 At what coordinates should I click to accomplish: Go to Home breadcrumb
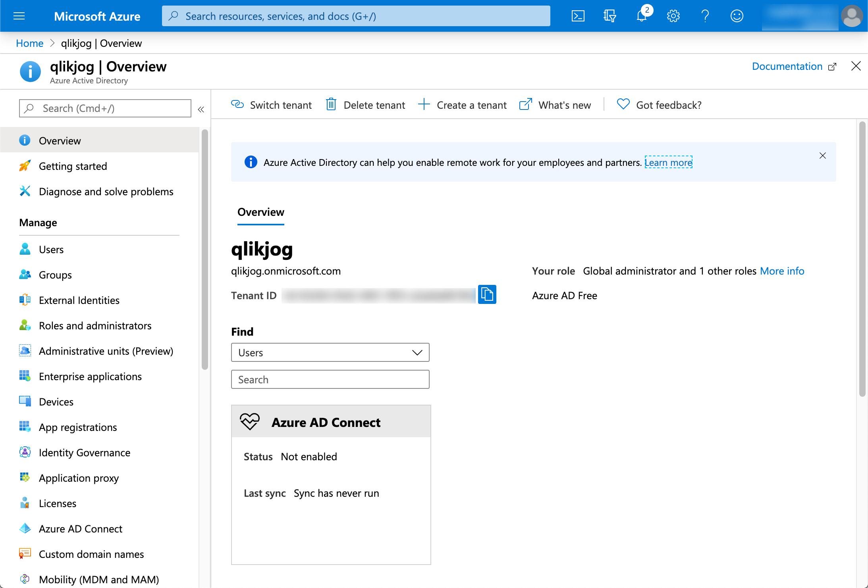click(x=30, y=43)
